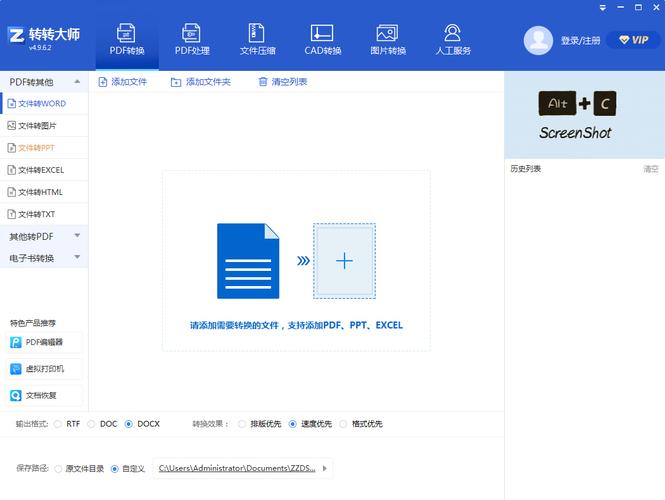This screenshot has width=665, height=500.
Task: Select 文件转PPT in sidebar
Action: (x=44, y=148)
